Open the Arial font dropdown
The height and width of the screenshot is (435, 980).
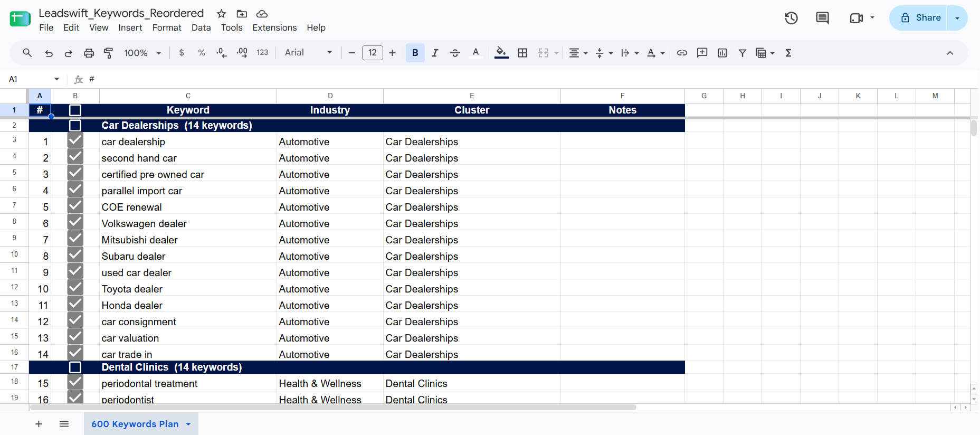pos(309,53)
